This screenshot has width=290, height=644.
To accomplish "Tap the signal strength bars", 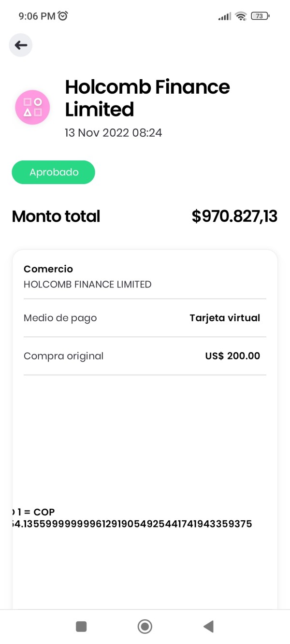I will [x=224, y=16].
